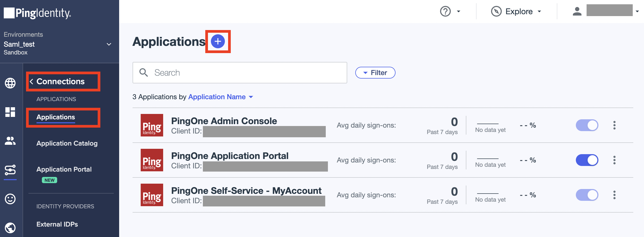The image size is (644, 237).
Task: Open the user account dropdown arrow
Action: coord(637,12)
